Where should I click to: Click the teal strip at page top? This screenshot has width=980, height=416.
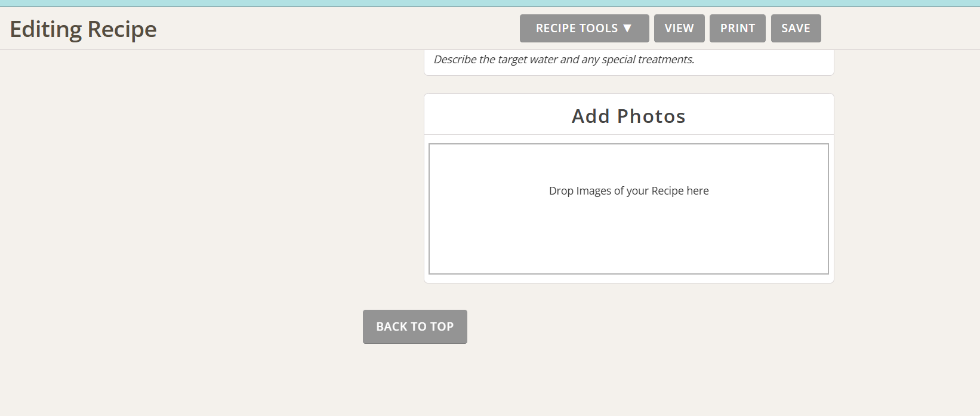point(489,3)
